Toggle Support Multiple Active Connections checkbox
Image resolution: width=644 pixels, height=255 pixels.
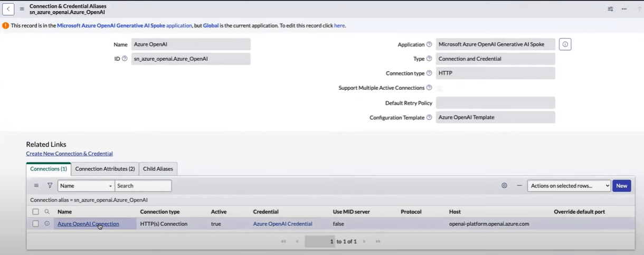(439, 88)
